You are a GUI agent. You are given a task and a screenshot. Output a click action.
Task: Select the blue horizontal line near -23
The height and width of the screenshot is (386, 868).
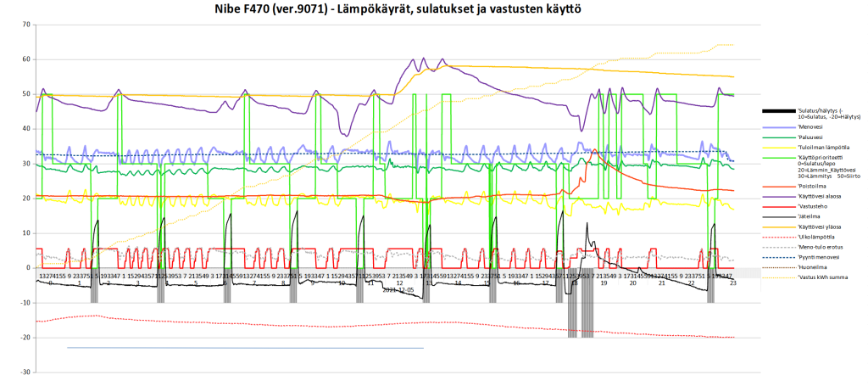click(245, 348)
